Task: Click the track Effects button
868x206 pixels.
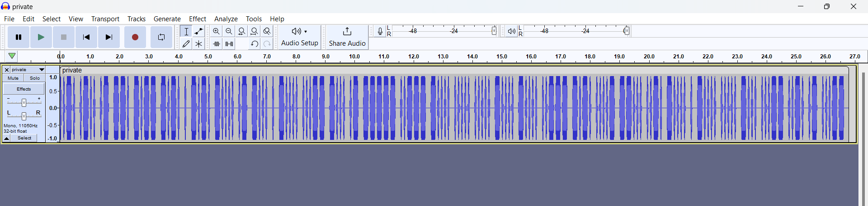Action: (24, 89)
